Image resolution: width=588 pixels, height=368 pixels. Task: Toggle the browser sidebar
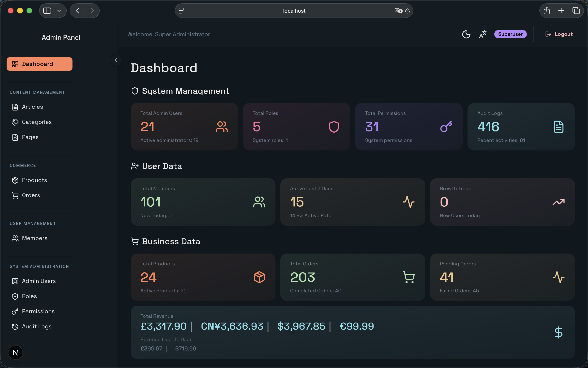[47, 11]
